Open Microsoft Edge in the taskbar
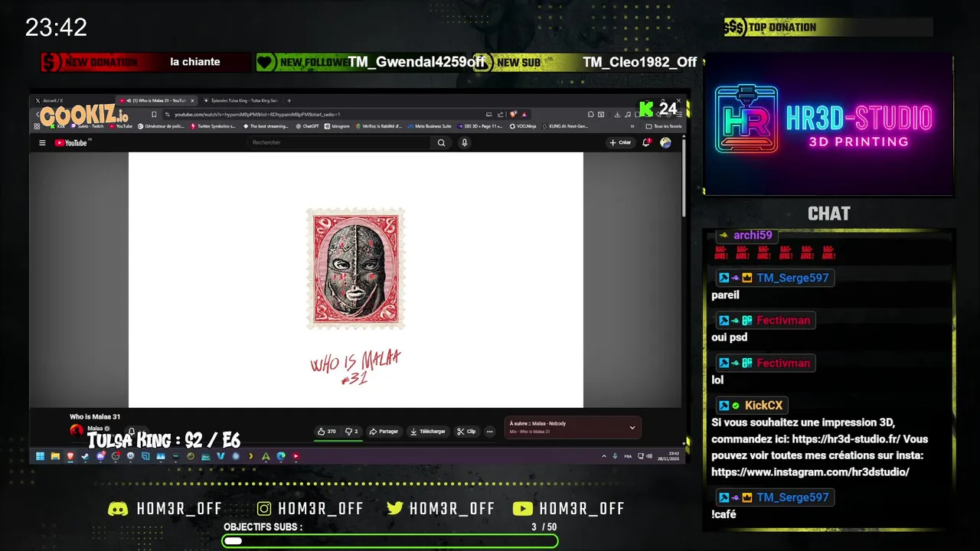This screenshot has height=551, width=980. (281, 456)
